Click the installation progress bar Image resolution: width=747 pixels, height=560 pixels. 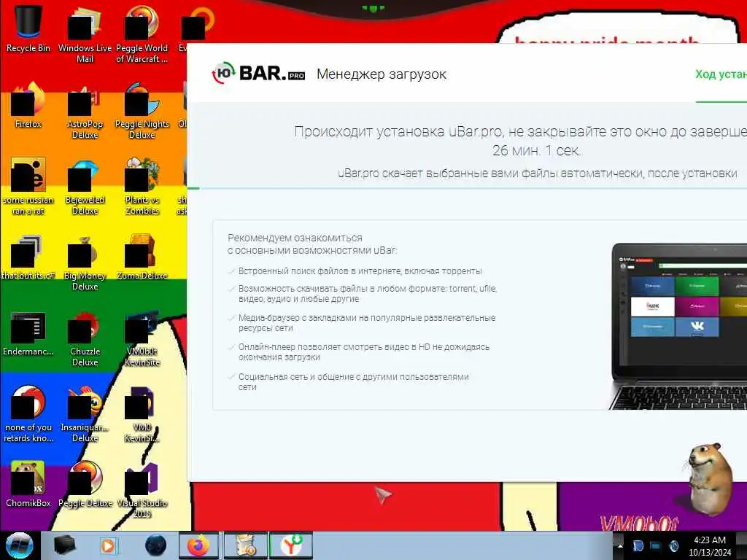[467, 189]
